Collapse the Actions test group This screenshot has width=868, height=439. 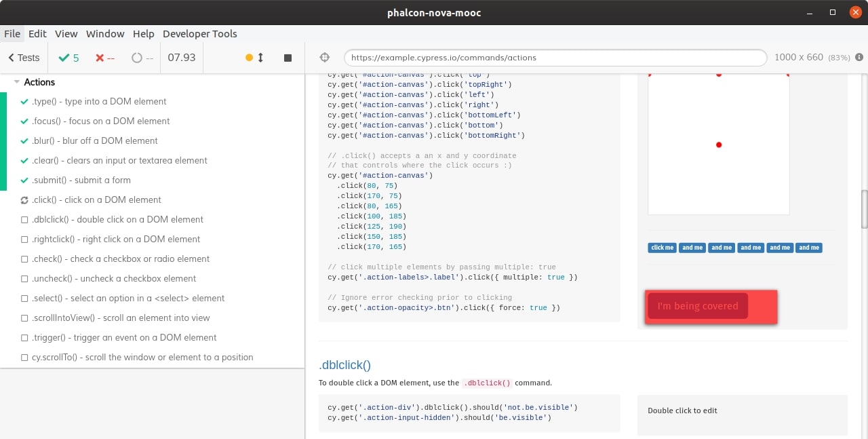click(x=16, y=81)
